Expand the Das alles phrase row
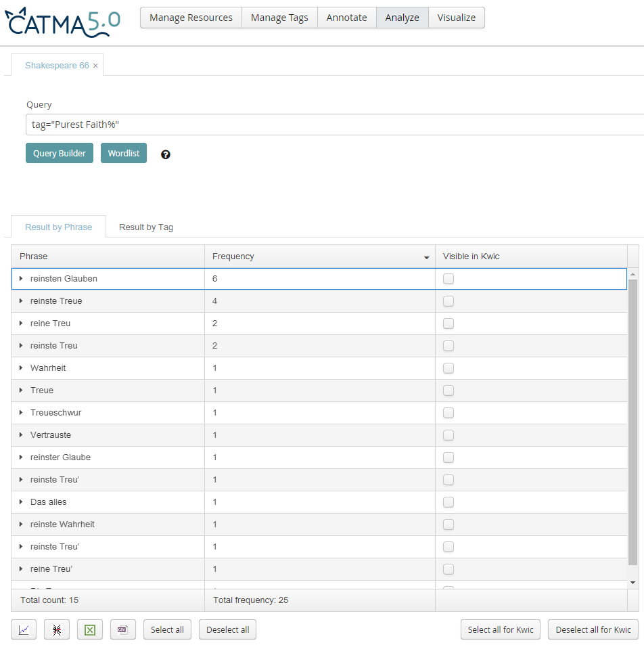This screenshot has width=644, height=647. click(x=21, y=502)
